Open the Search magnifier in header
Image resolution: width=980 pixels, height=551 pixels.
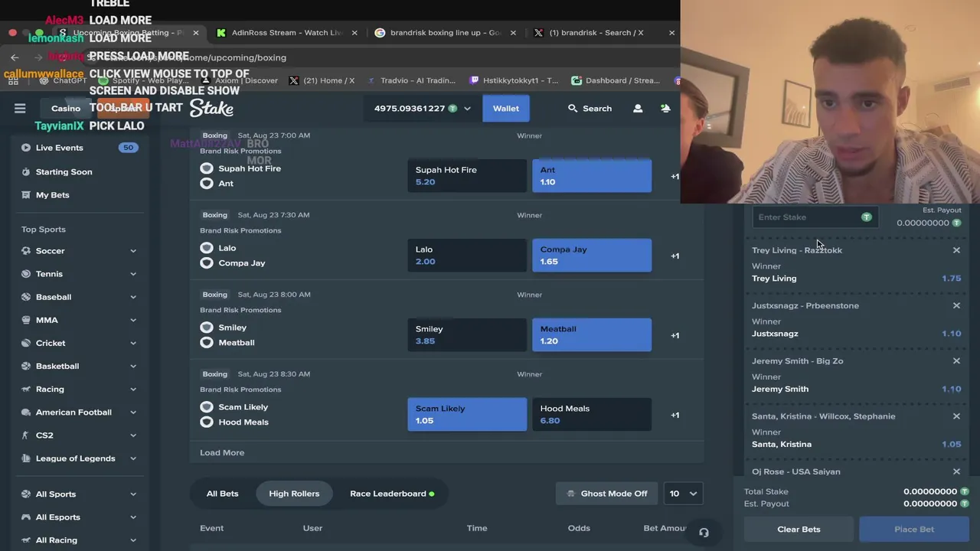[573, 109]
